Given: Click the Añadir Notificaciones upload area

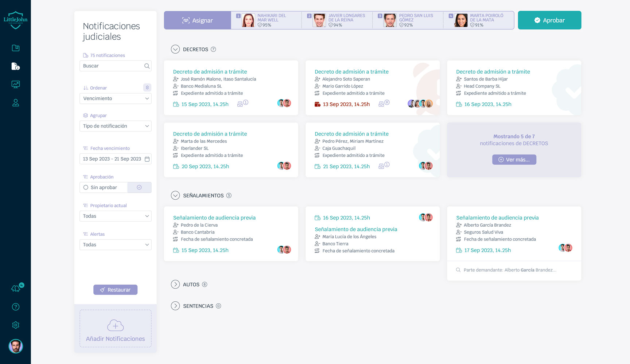Looking at the screenshot, I should (x=115, y=329).
